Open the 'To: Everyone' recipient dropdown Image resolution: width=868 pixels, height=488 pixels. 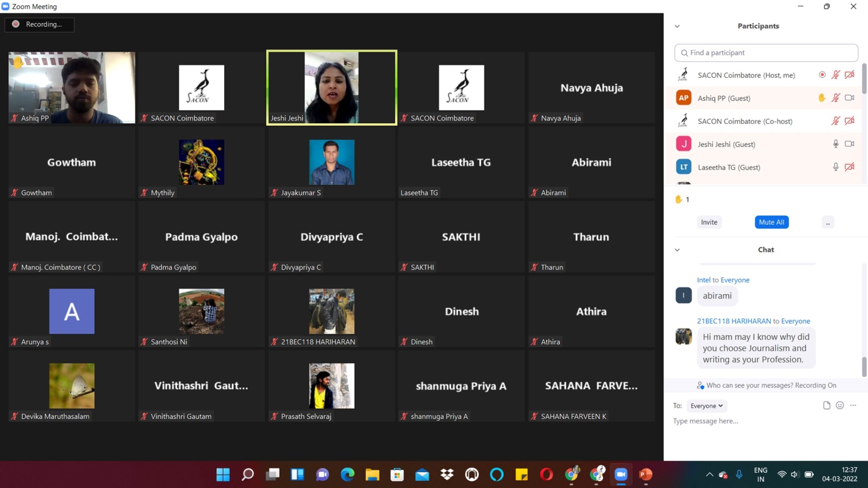707,406
